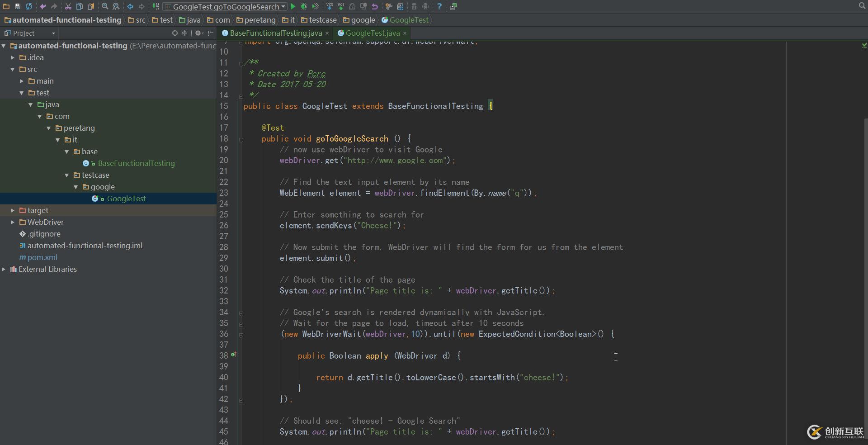
Task: Click the Copy icon in toolbar
Action: [x=80, y=6]
